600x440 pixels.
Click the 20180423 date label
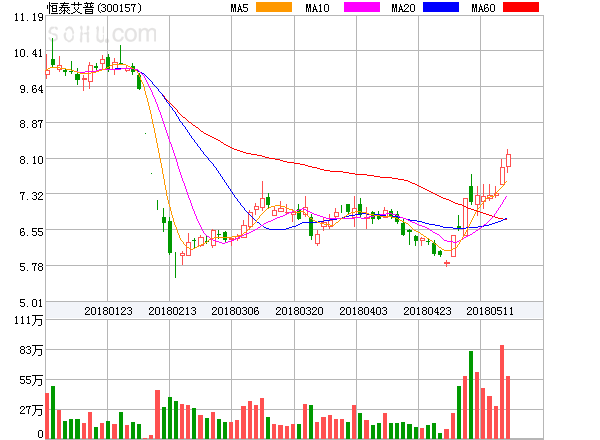[427, 311]
